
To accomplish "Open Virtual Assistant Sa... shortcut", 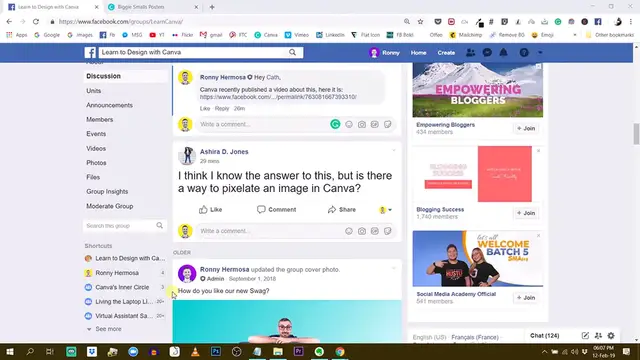I will coord(124,316).
